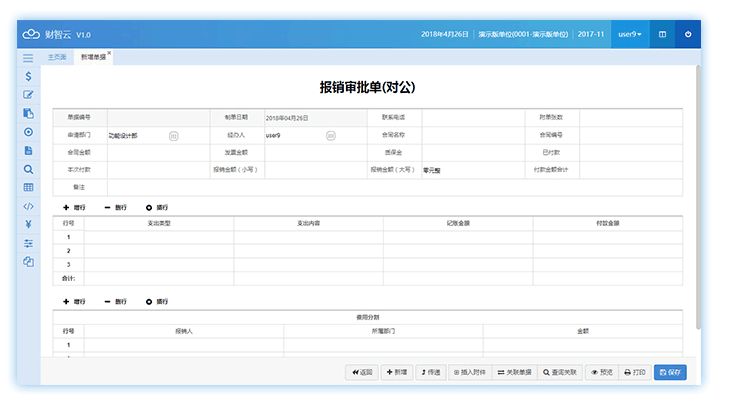Close the 新增单据 tab
Screen dimensions: 734x418
point(109,53)
